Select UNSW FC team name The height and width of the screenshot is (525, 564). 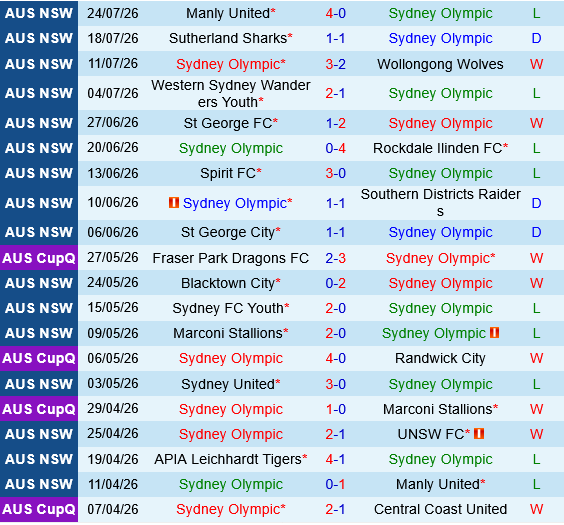(x=431, y=434)
